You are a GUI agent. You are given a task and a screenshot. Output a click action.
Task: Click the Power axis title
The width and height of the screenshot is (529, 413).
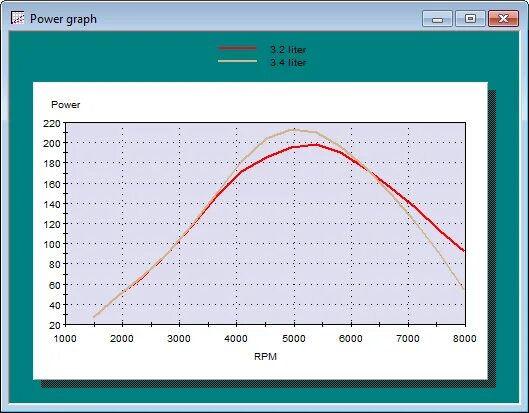tap(66, 105)
